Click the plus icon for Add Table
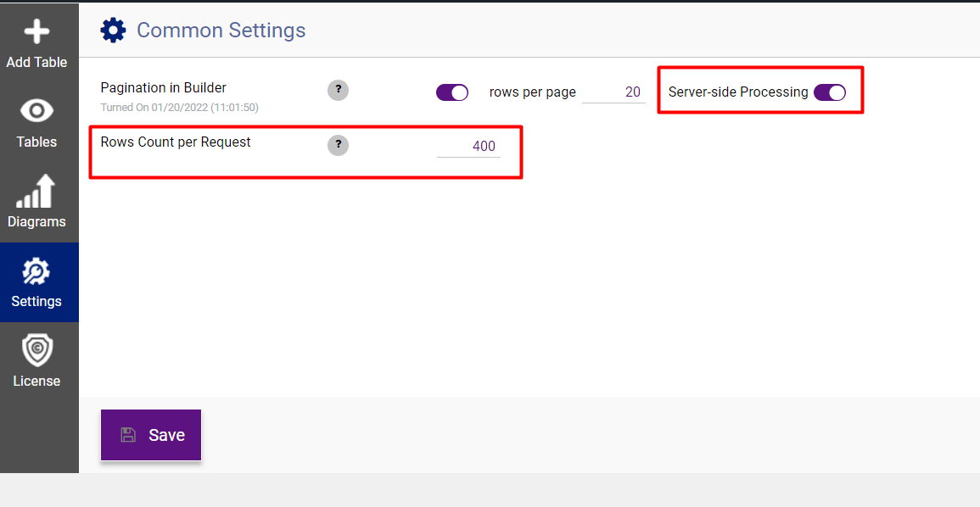Viewport: 980px width, 507px height. tap(36, 32)
